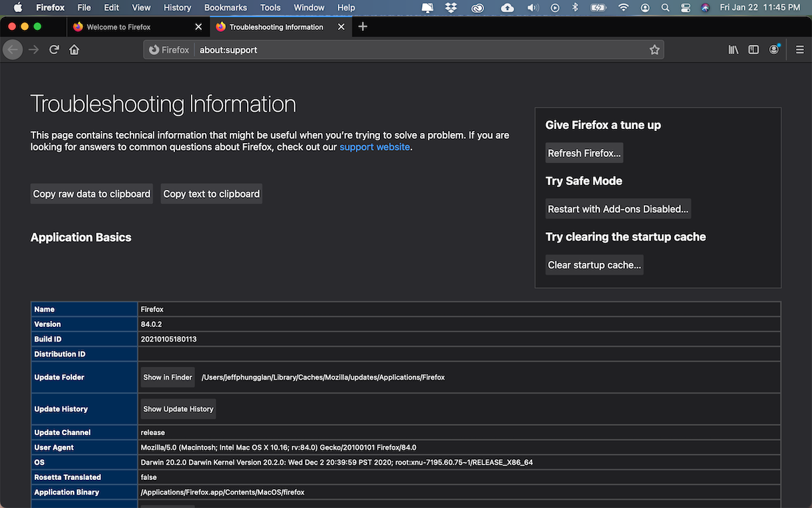Open the Wi-Fi menu
812x508 pixels.
624,7
